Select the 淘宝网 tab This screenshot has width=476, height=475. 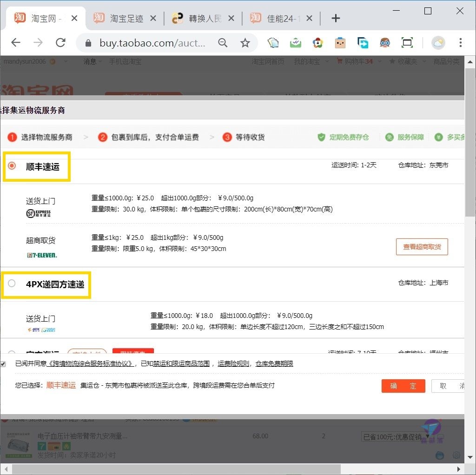pyautogui.click(x=46, y=18)
